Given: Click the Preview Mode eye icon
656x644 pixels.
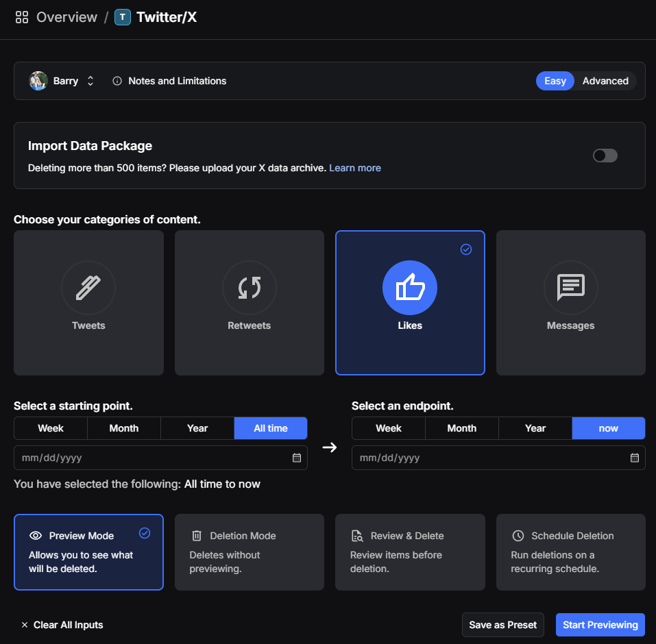Looking at the screenshot, I should tap(36, 536).
